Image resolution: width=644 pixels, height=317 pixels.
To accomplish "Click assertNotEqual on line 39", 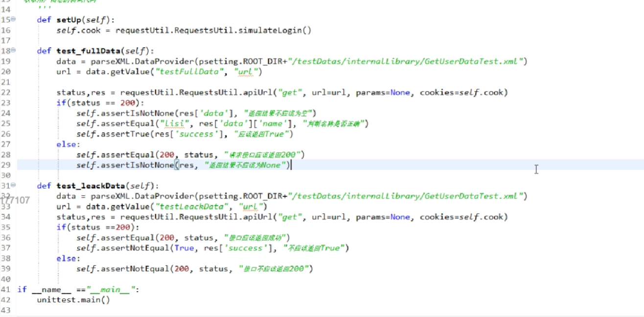I will coord(135,269).
